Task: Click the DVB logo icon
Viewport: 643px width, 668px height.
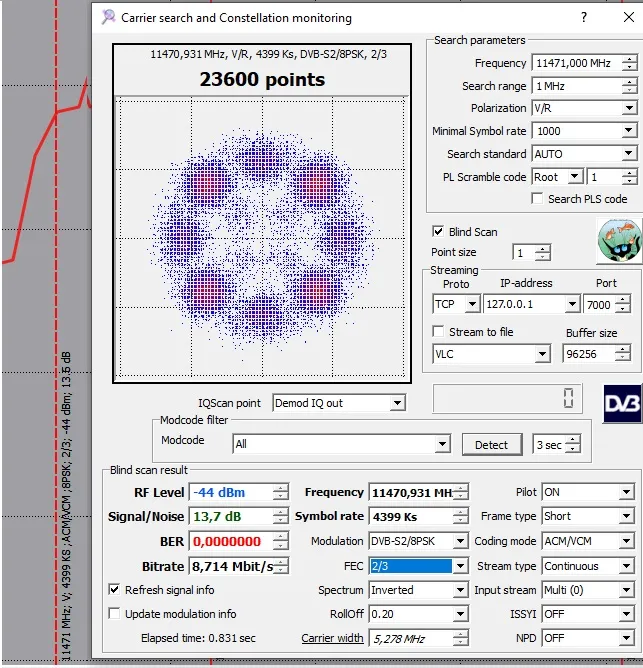Action: click(622, 402)
